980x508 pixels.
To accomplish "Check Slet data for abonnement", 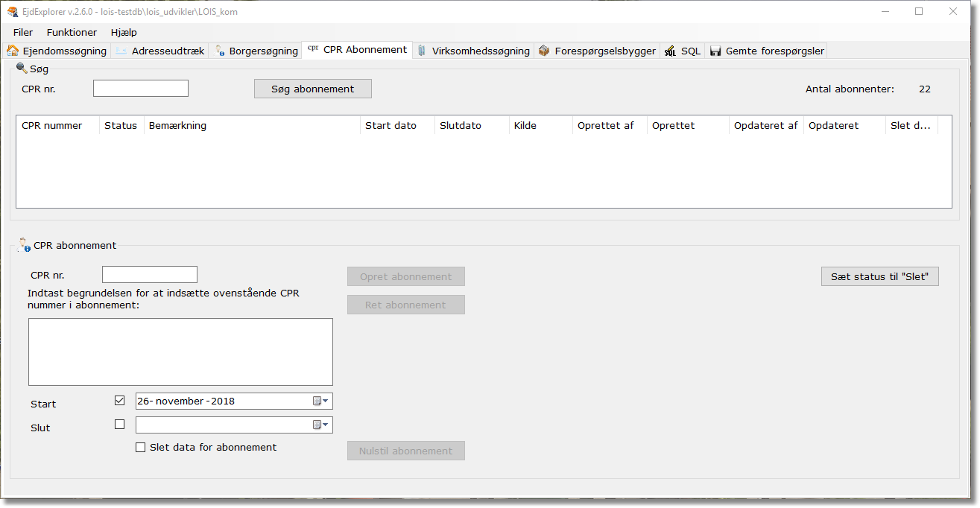I will pos(140,448).
